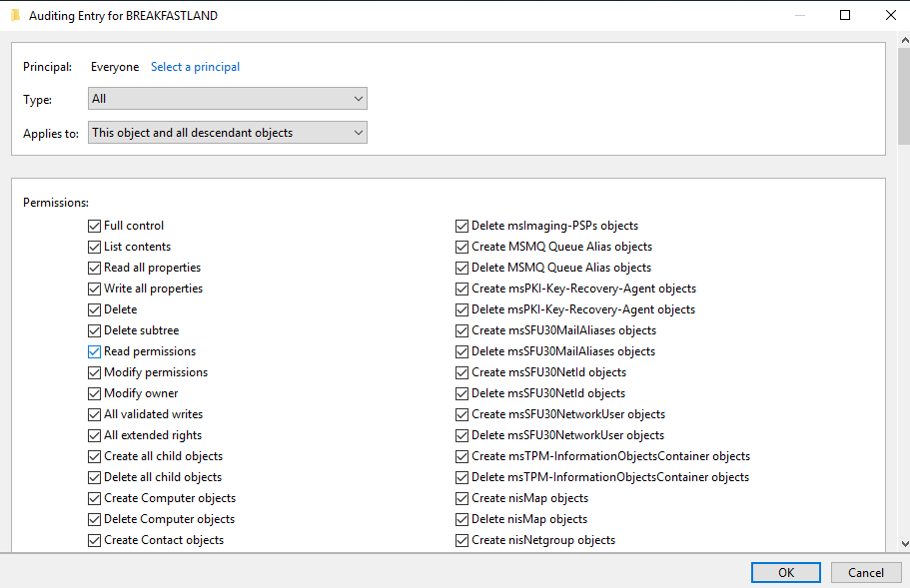This screenshot has width=910, height=588.
Task: Click Select a principal link
Action: (x=195, y=67)
